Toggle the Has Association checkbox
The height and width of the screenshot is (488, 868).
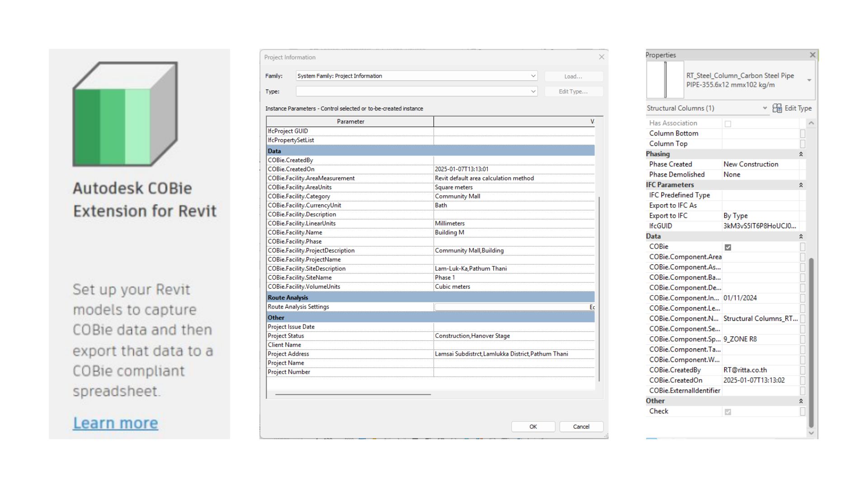(x=728, y=123)
